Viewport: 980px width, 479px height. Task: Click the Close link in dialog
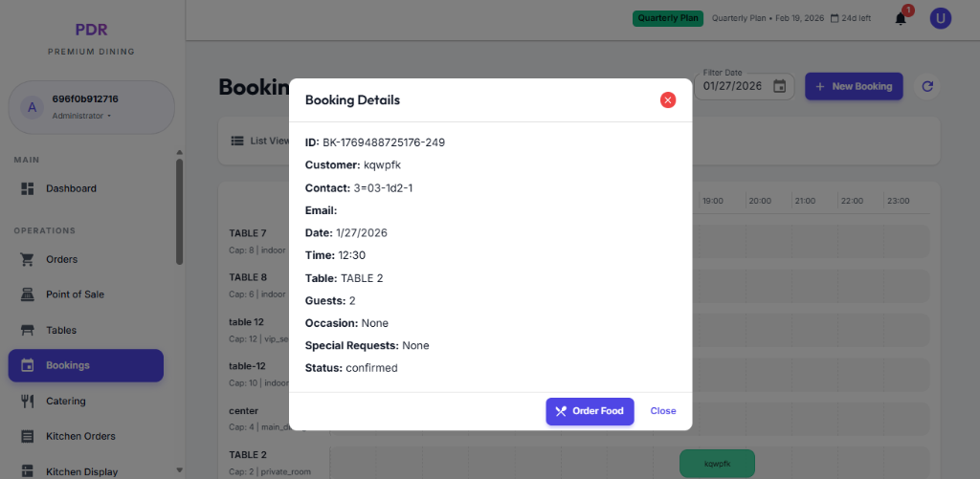pyautogui.click(x=663, y=411)
